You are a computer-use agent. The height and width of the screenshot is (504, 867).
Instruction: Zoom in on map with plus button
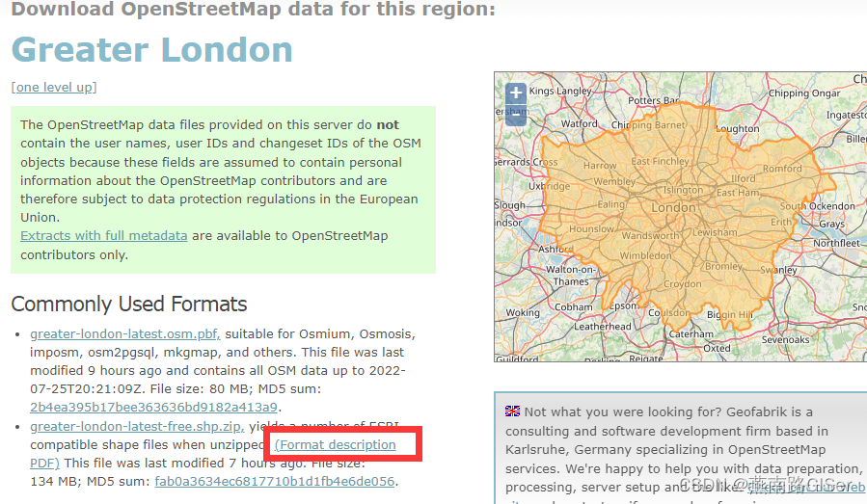[x=515, y=93]
